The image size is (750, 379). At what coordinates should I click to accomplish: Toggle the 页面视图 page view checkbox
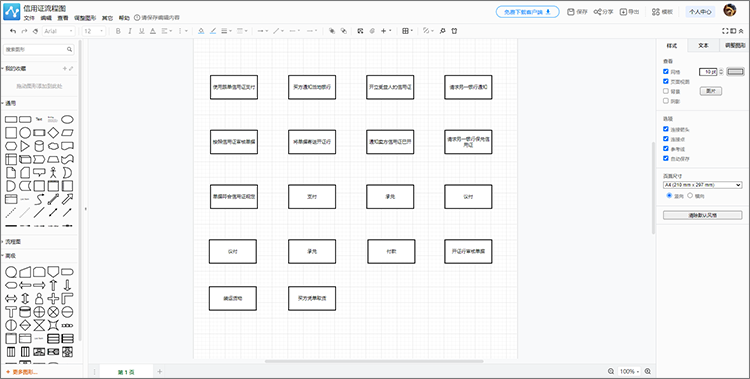(666, 81)
